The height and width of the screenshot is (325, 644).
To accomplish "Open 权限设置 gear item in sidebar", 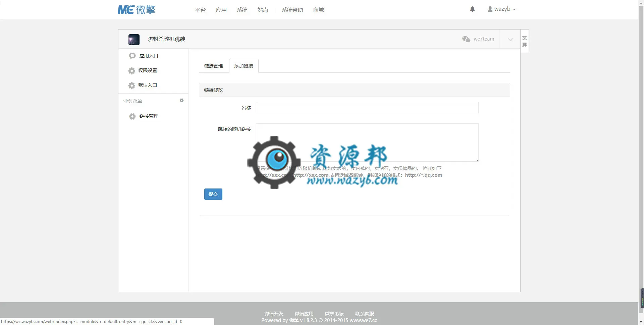I will pyautogui.click(x=143, y=70).
